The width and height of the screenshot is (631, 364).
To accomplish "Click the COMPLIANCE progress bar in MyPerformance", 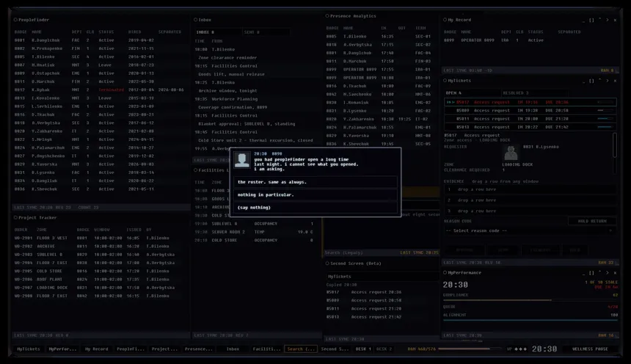I will click(530, 300).
